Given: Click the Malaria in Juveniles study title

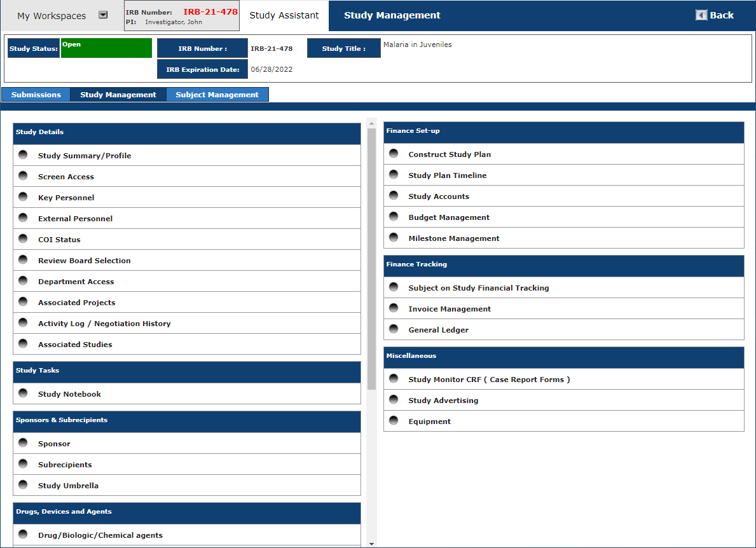Looking at the screenshot, I should coord(418,45).
